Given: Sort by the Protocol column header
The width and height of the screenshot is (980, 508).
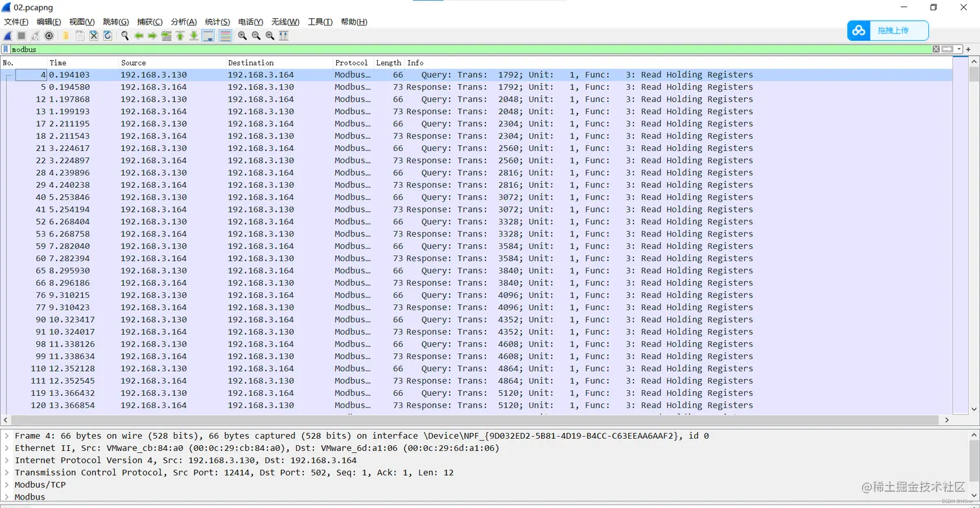Looking at the screenshot, I should tap(353, 63).
